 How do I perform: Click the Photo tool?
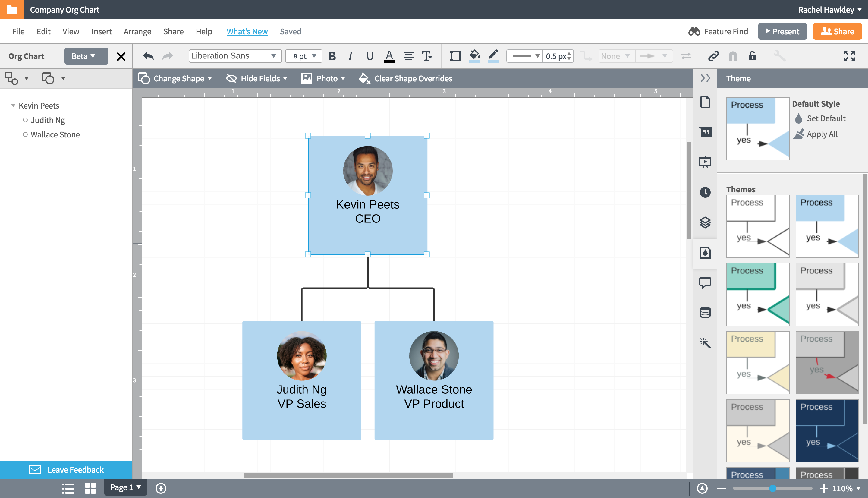click(x=322, y=78)
